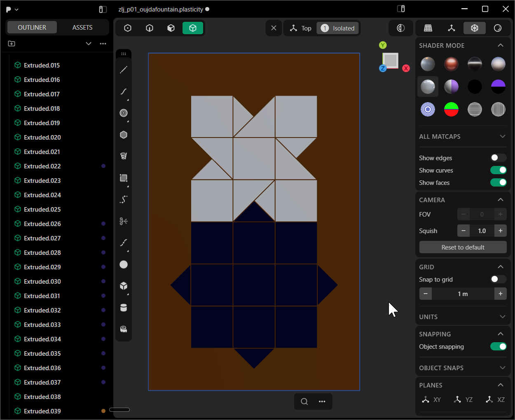Collapse the Camera section

pos(501,200)
